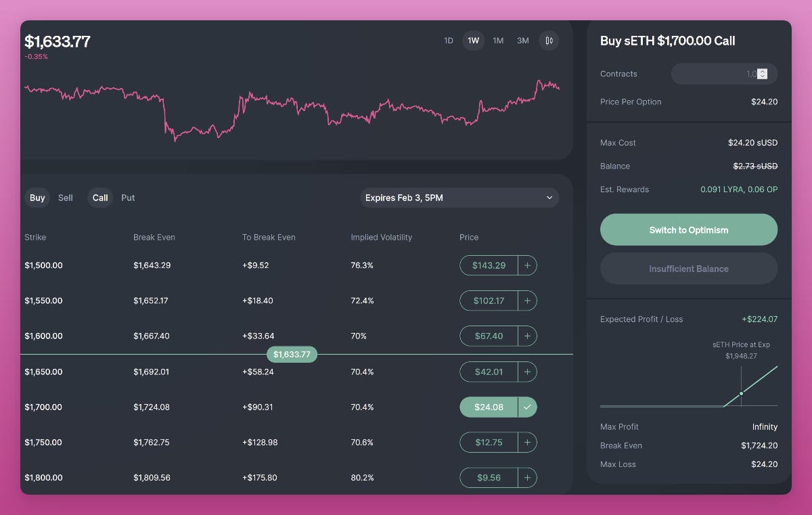The height and width of the screenshot is (515, 812).
Task: Click the Call option toggle
Action: pos(99,198)
